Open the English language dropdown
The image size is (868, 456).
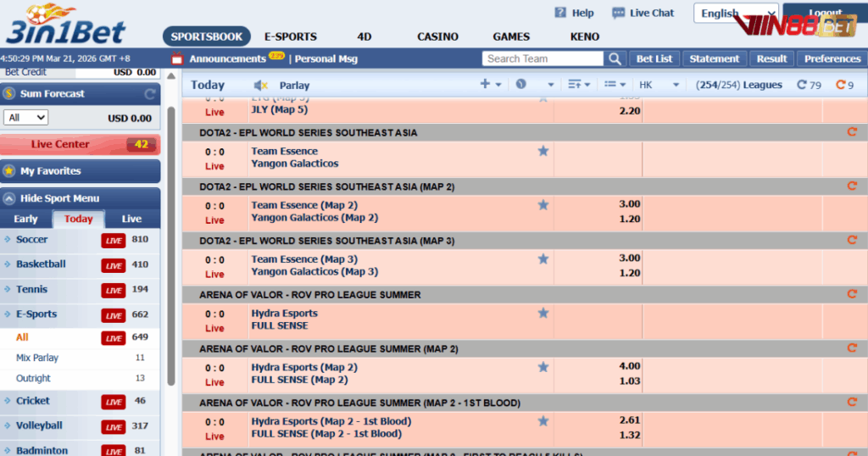click(x=736, y=14)
